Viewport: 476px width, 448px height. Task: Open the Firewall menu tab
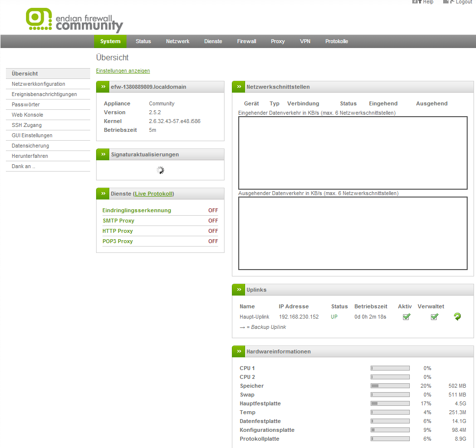247,41
